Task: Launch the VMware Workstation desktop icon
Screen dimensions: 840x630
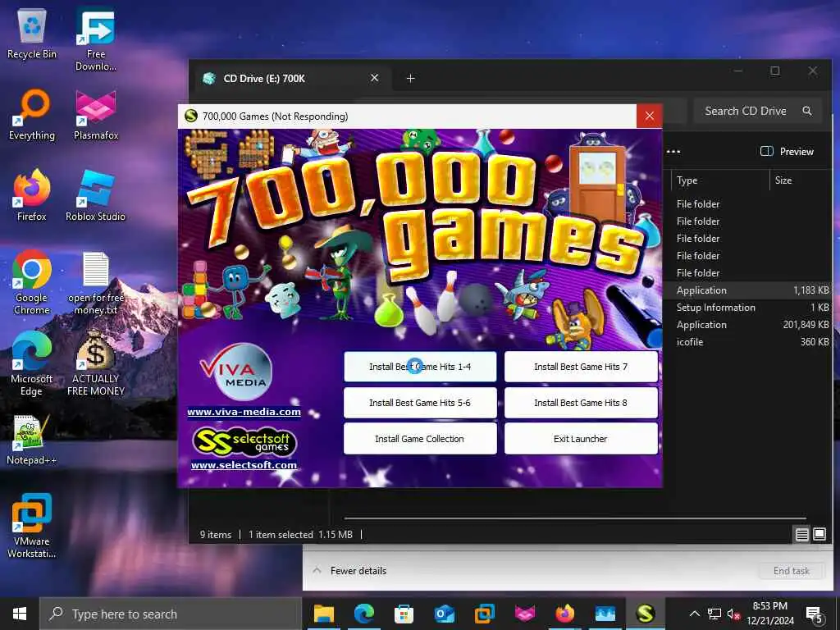Action: pyautogui.click(x=32, y=525)
